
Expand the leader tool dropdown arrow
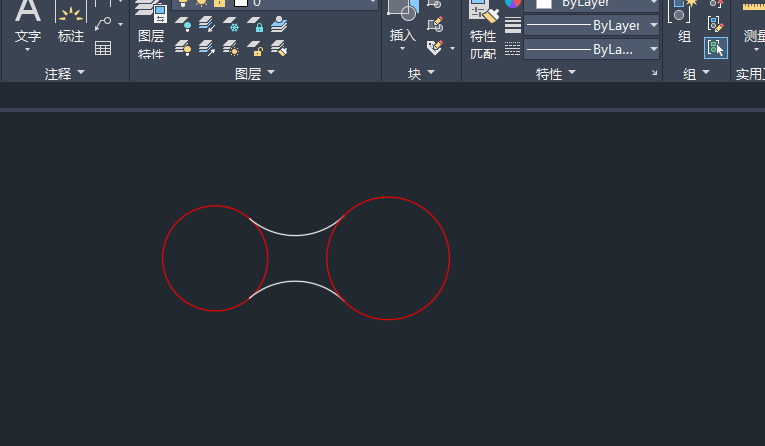click(121, 24)
